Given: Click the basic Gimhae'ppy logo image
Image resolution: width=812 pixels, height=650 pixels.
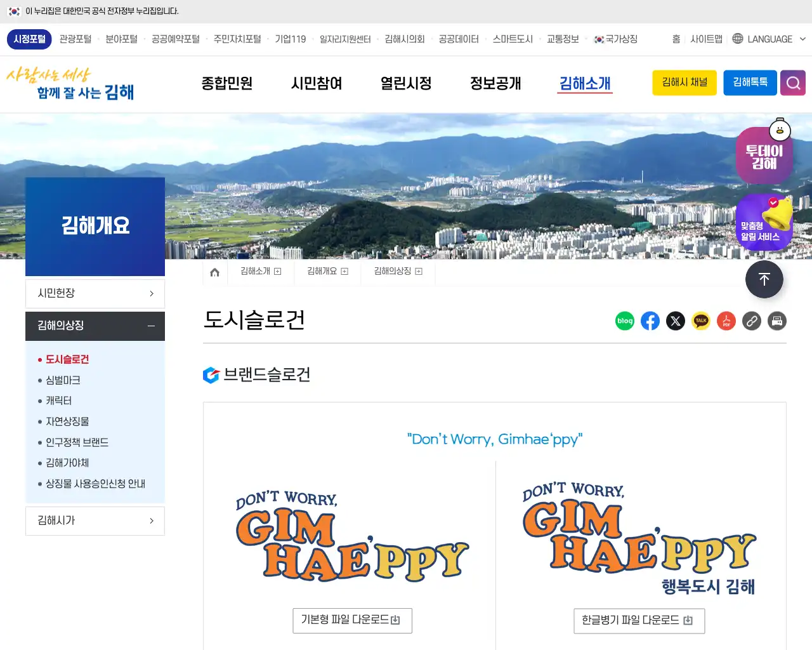Looking at the screenshot, I should (x=352, y=536).
